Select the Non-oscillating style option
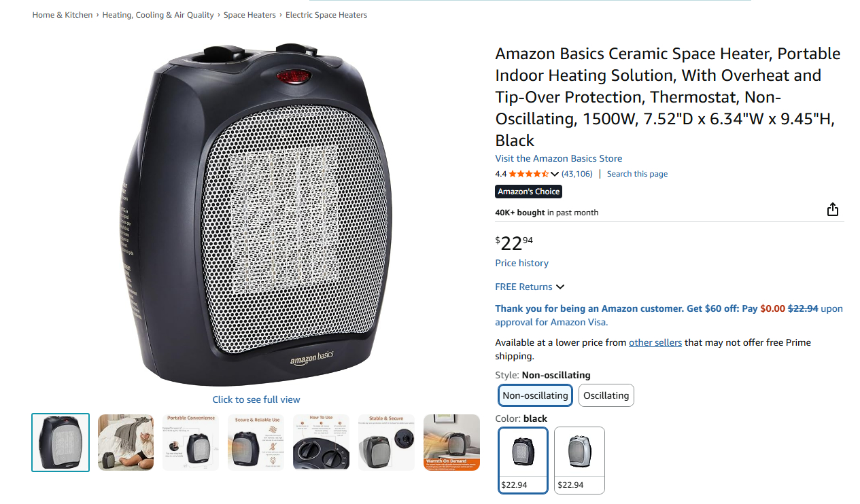Image resolution: width=860 pixels, height=504 pixels. click(x=535, y=395)
